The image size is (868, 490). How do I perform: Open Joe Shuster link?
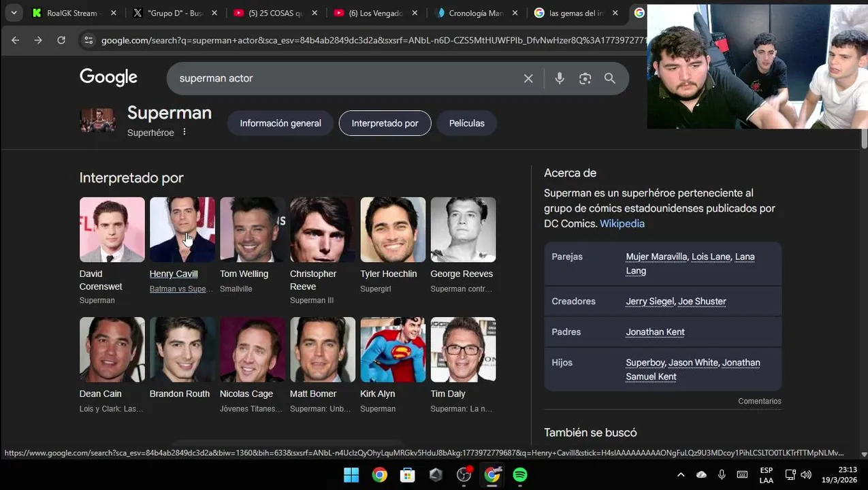702,301
